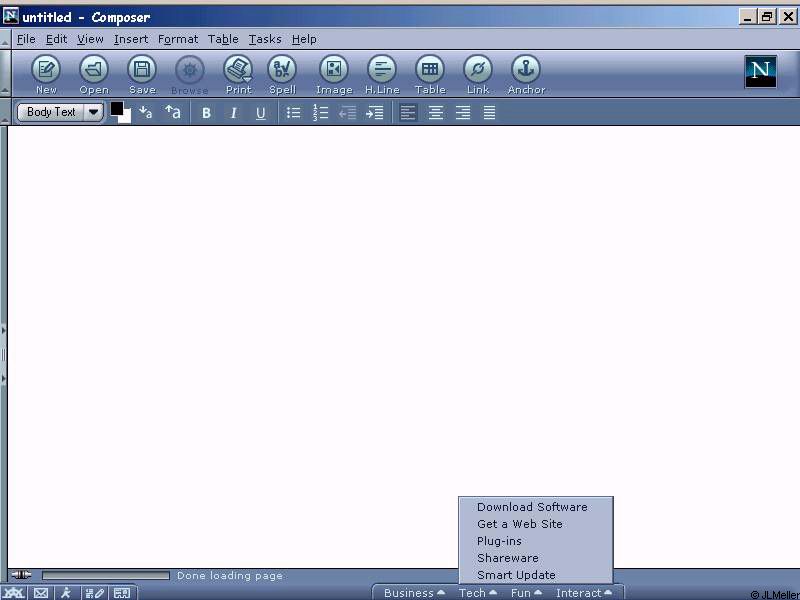Screen dimensions: 800x600
Task: Open the Tasks menu
Action: pyautogui.click(x=265, y=39)
